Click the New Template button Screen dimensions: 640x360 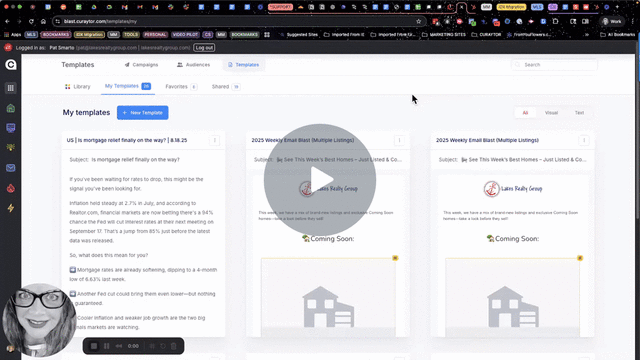coord(142,113)
